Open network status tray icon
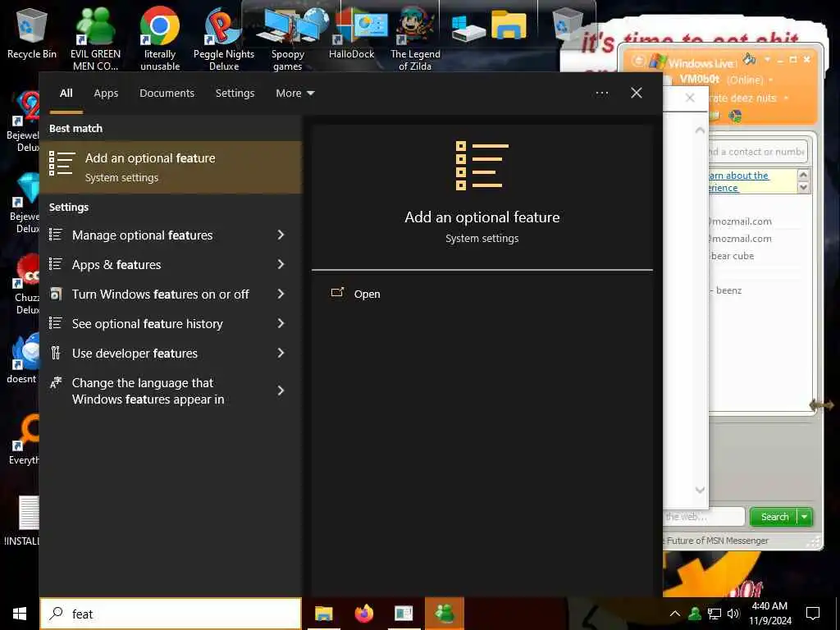Screen dimensions: 840x630 (x=714, y=614)
